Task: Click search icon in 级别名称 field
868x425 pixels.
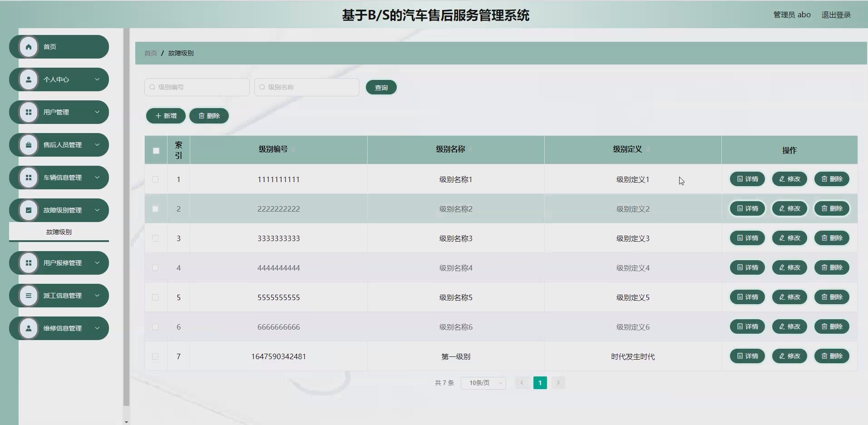Action: coord(262,87)
